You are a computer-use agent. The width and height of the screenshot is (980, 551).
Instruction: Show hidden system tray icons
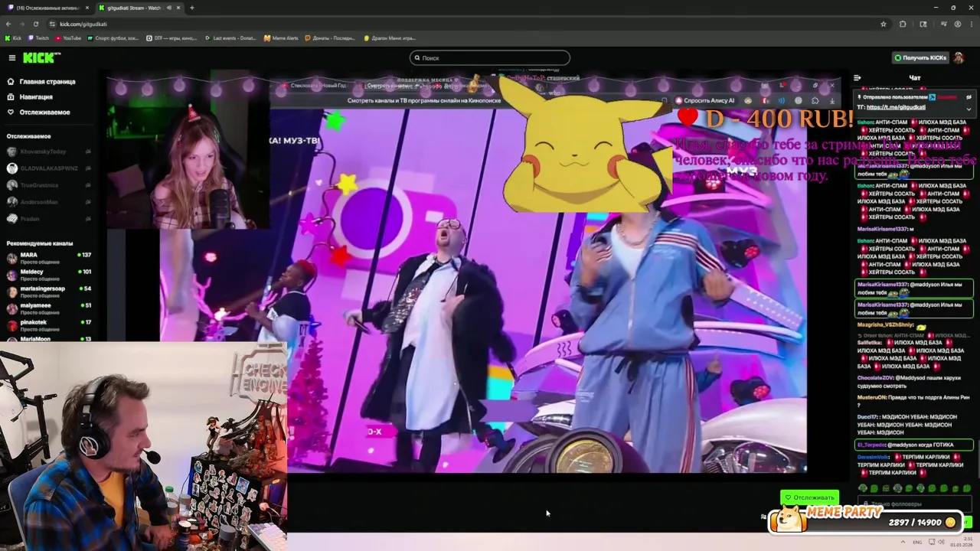pyautogui.click(x=904, y=542)
